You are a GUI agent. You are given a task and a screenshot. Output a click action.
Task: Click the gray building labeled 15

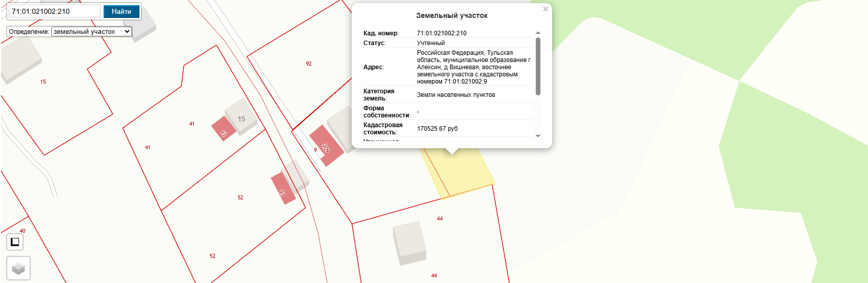pyautogui.click(x=241, y=116)
